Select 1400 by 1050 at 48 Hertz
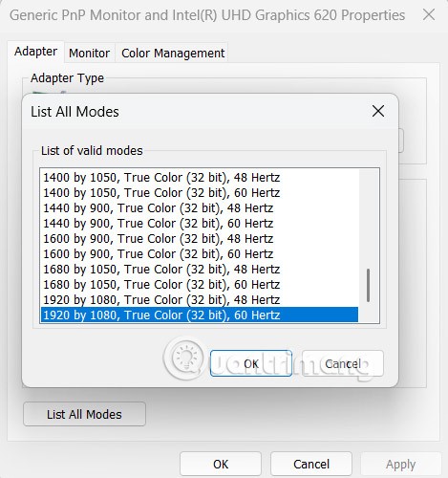 [x=200, y=178]
